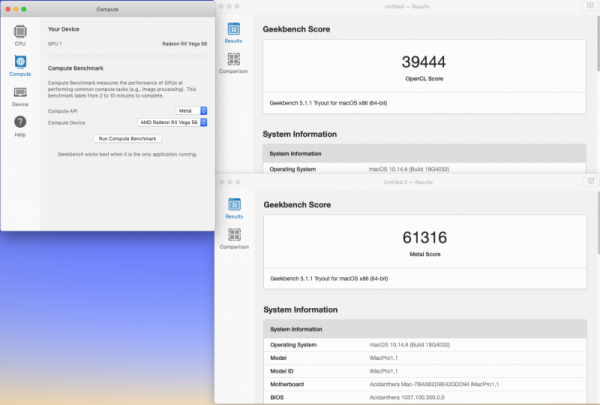This screenshot has height=405, width=600.
Task: Select the CPU icon in Compute sidebar
Action: coord(20,32)
